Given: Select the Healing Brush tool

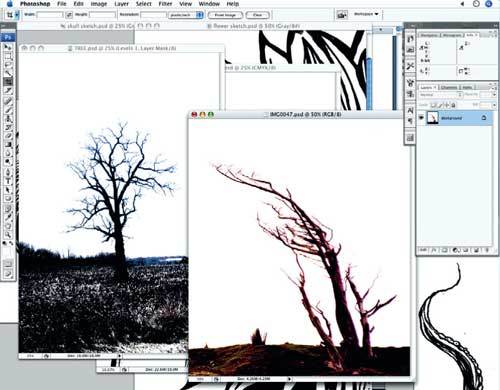Looking at the screenshot, I should point(8,101).
